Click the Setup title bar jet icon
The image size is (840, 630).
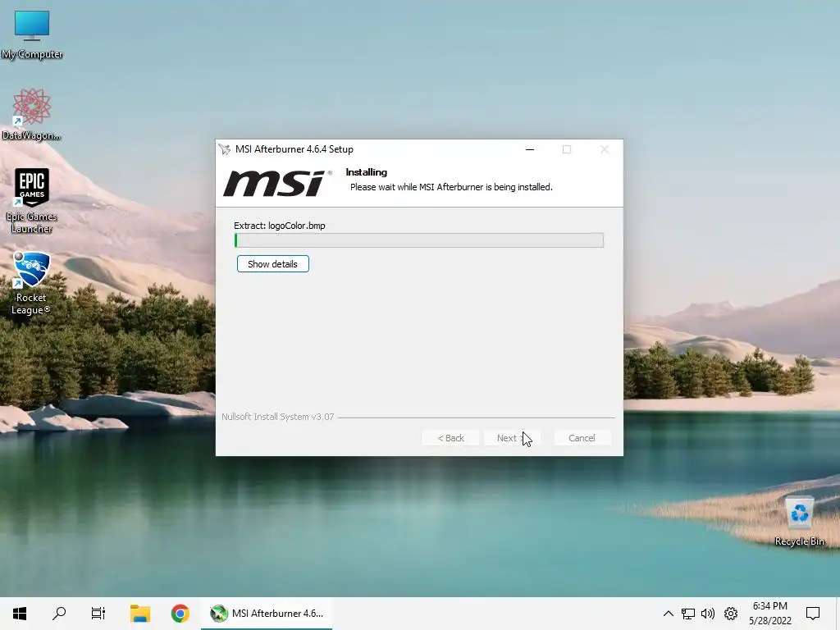(225, 149)
